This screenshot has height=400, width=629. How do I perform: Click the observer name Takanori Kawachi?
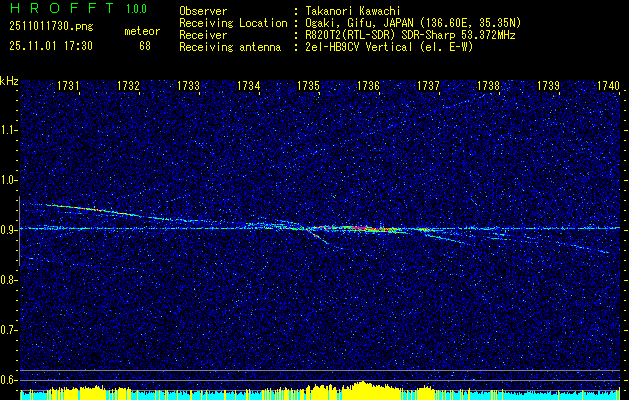point(352,11)
